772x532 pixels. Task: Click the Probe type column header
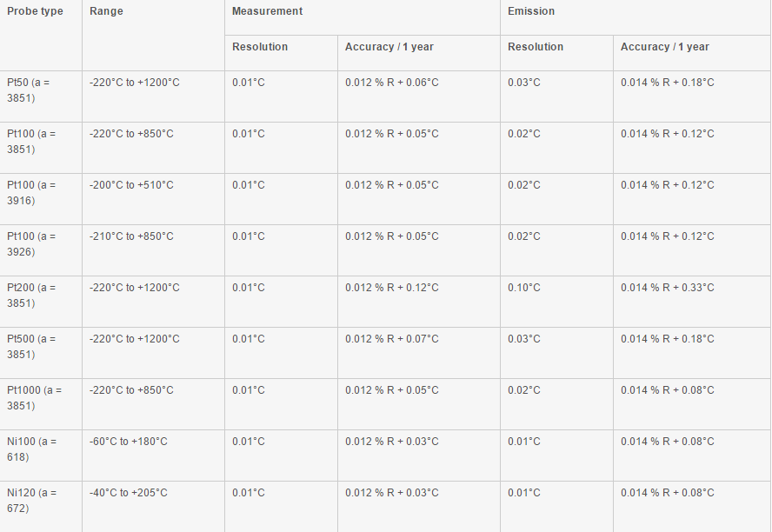coord(35,11)
